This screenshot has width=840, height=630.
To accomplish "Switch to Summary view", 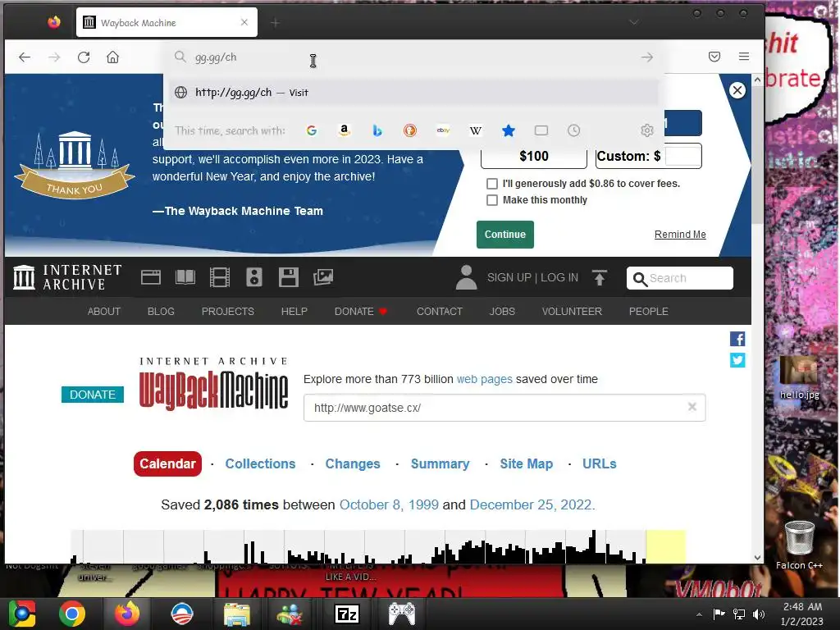I will pos(440,463).
